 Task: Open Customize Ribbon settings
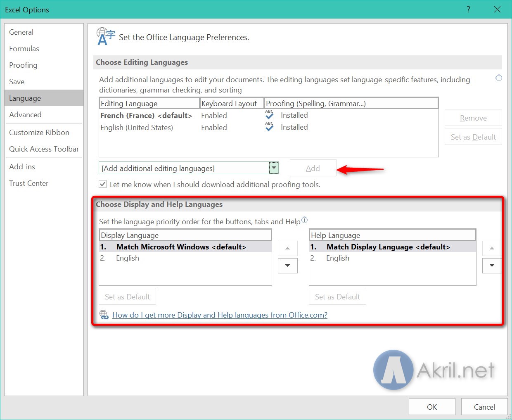coord(44,133)
